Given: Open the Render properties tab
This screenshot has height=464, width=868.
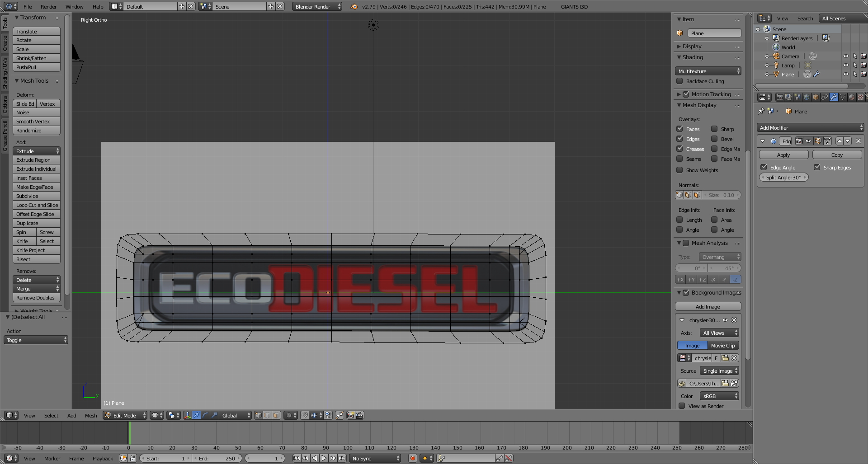Looking at the screenshot, I should [x=779, y=97].
